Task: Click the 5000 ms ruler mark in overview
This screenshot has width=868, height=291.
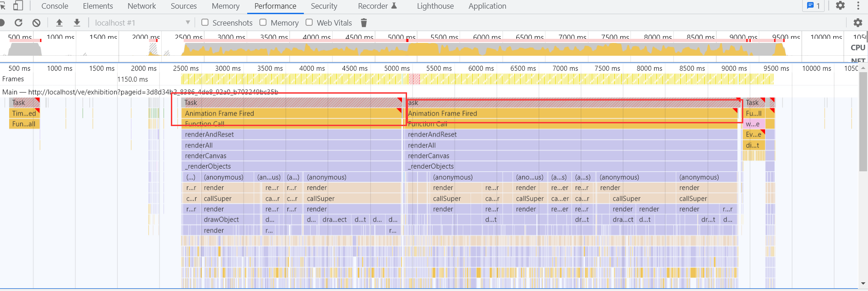Action: pos(402,37)
